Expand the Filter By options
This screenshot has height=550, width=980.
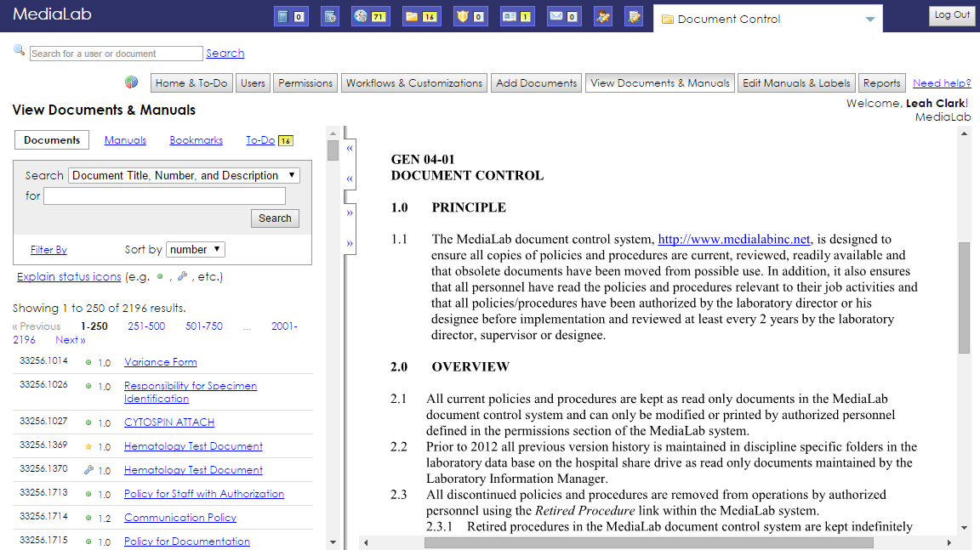48,250
